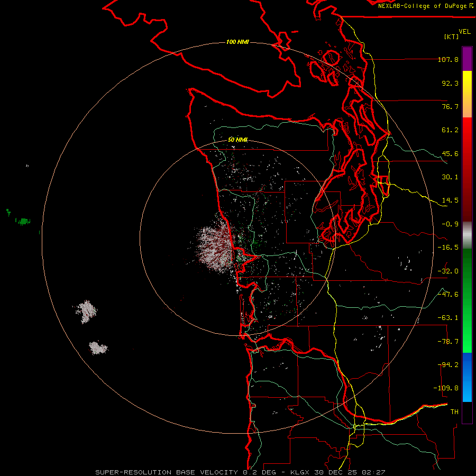Viewport: 476px width, 476px height.
Task: Click the -47.6 velocity scale value
Action: pos(448,295)
